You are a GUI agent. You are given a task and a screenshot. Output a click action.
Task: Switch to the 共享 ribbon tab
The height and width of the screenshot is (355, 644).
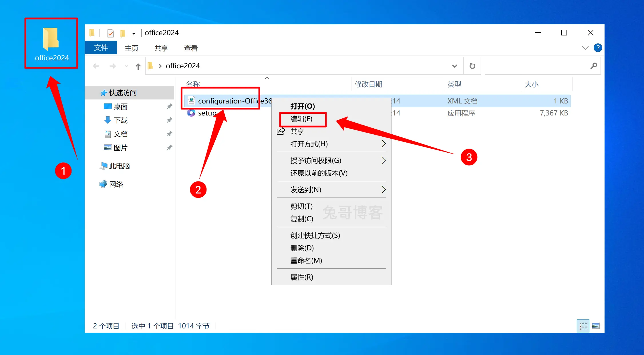tap(161, 48)
